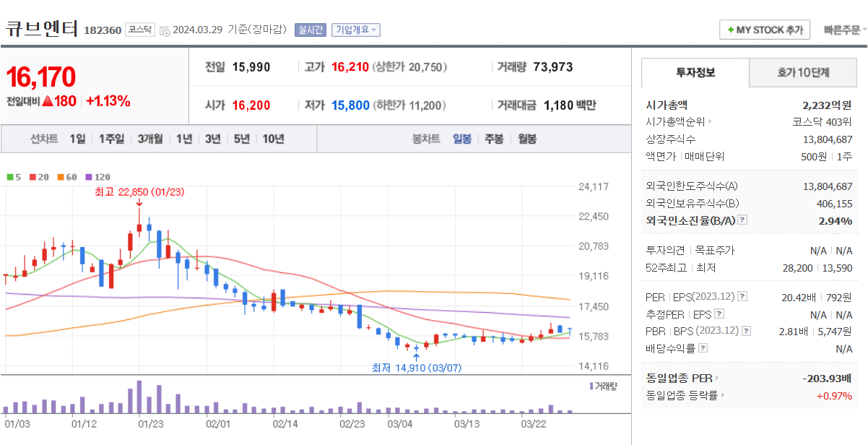
Task: Expand the 빠른주문 dropdown
Action: pos(845,30)
